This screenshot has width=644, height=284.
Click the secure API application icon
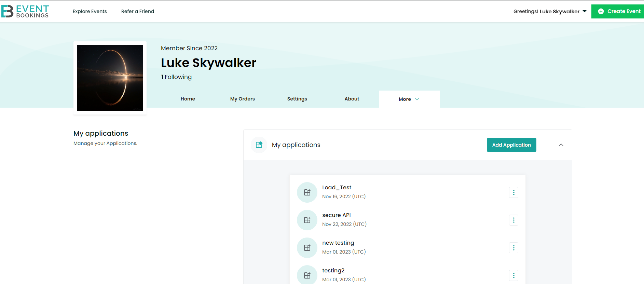tap(307, 220)
